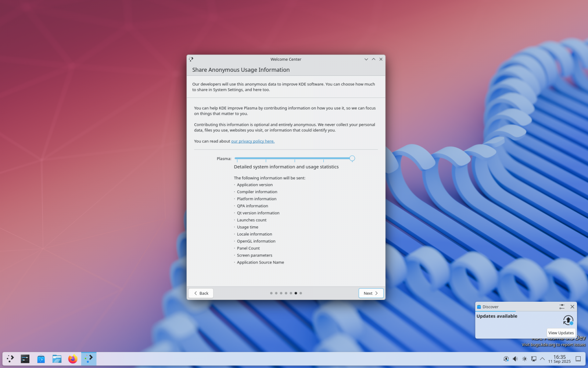Viewport: 588px width, 368px height.
Task: Click 'The following information will be sent:' text
Action: [270, 178]
